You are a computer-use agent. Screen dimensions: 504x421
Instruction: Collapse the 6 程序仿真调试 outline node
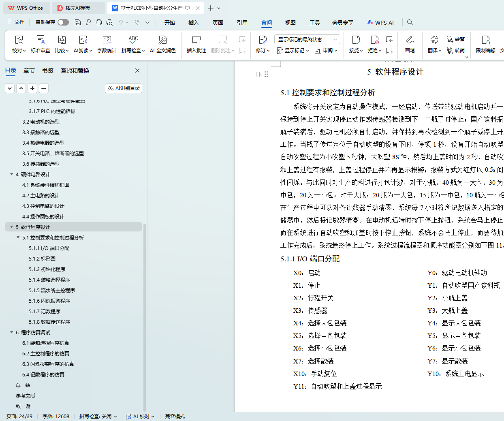pos(12,332)
